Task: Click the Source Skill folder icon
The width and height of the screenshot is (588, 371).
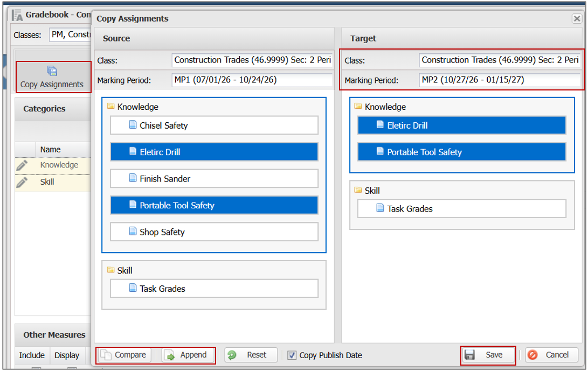Action: click(x=110, y=270)
